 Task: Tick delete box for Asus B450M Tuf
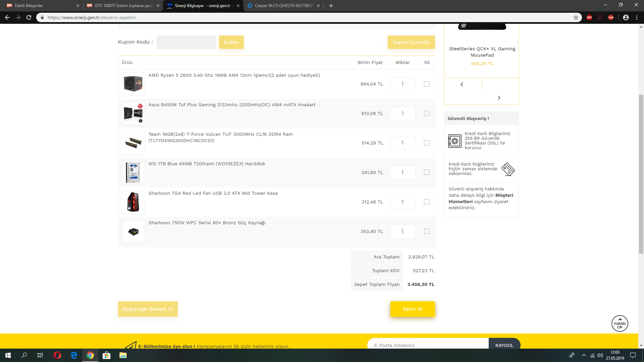(427, 114)
